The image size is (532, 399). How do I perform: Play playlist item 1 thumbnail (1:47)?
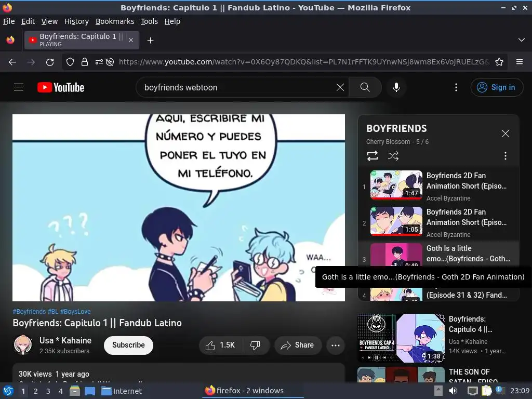coord(396,185)
